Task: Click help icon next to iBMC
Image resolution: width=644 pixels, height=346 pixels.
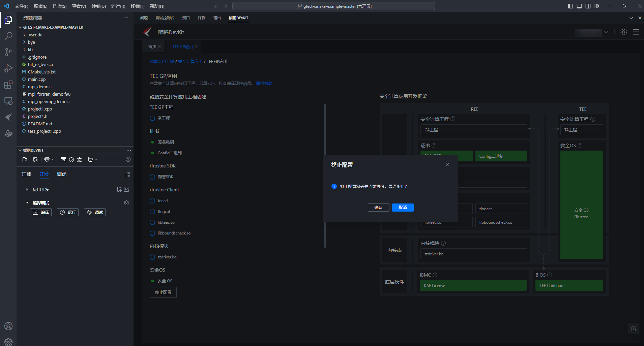Action: (435, 275)
